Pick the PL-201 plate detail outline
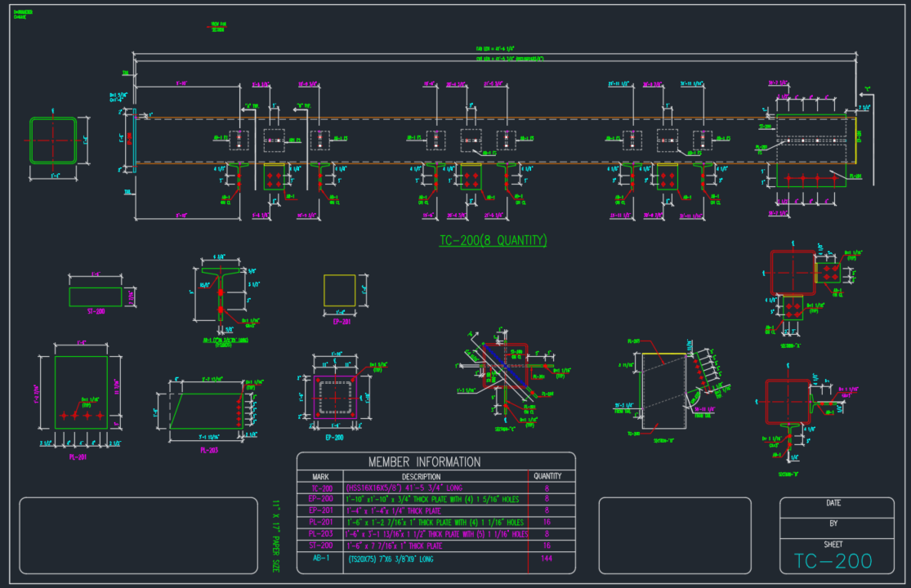Viewport: 911px width, 588px height. coord(80,392)
